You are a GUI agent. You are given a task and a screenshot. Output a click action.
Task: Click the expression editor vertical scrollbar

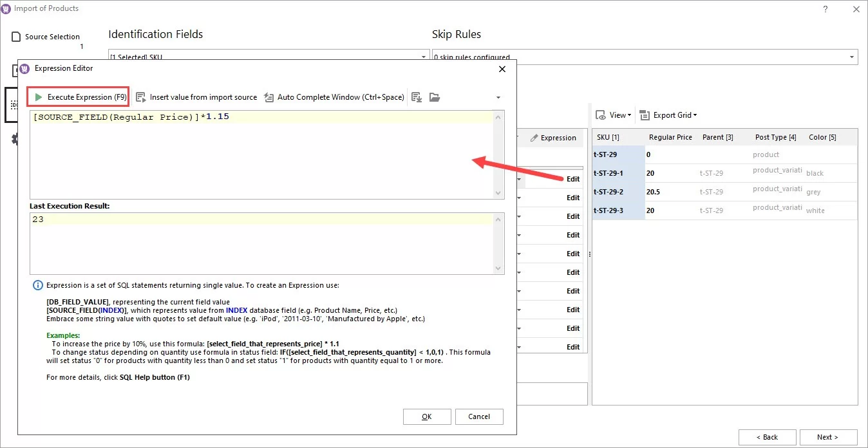point(498,154)
